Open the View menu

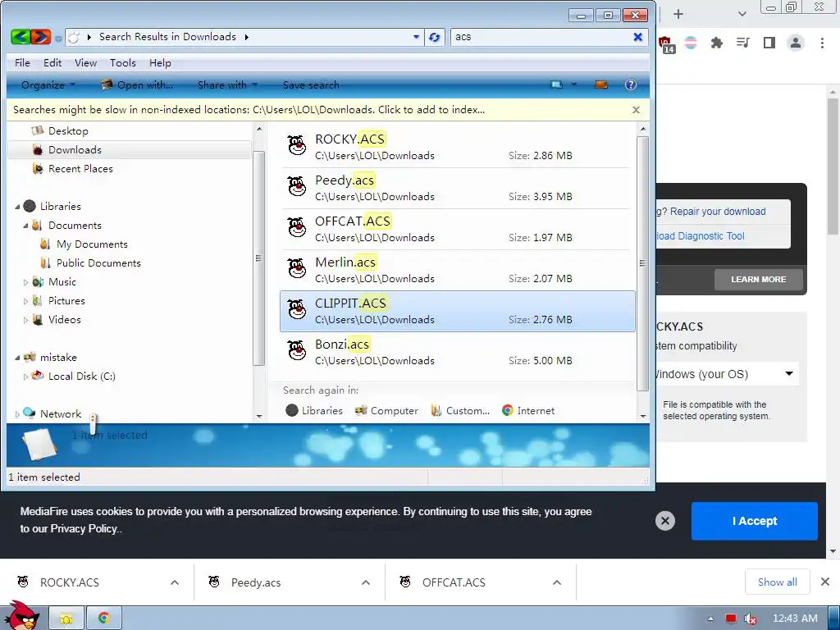pyautogui.click(x=85, y=62)
